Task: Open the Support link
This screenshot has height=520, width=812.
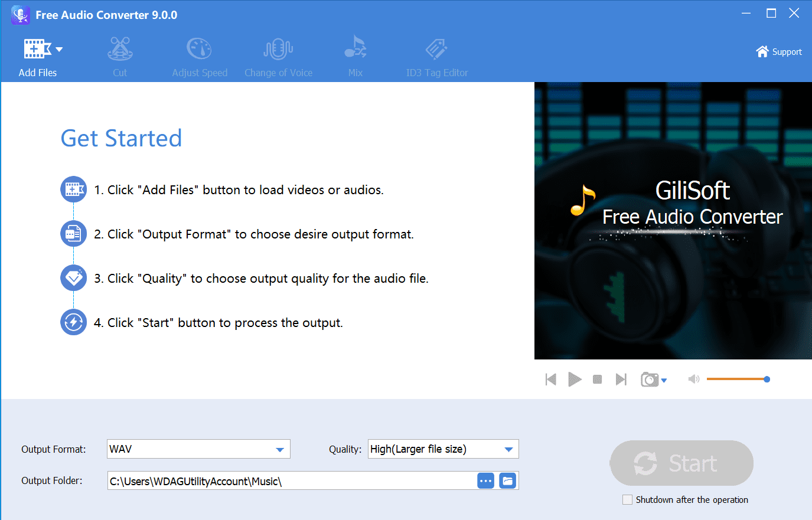Action: pyautogui.click(x=779, y=52)
